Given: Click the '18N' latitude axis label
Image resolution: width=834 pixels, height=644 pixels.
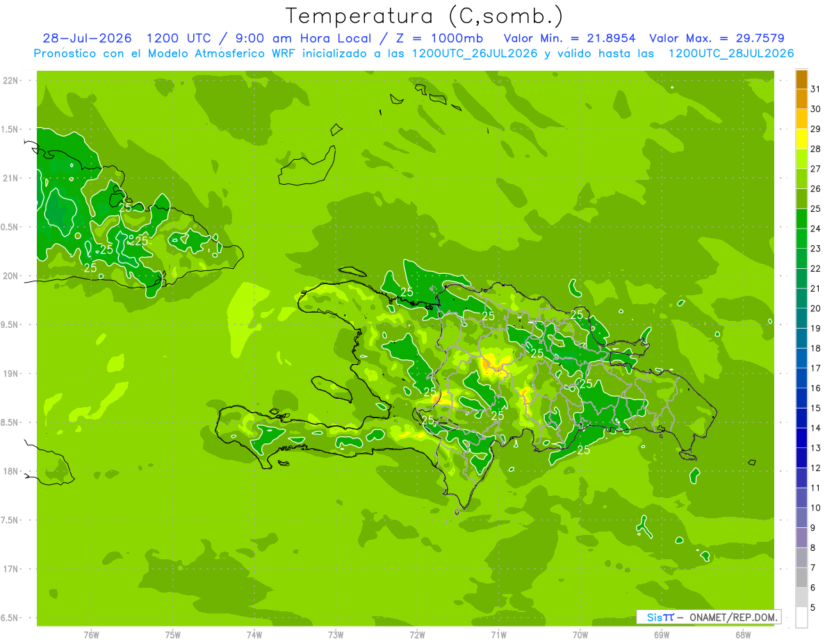Looking at the screenshot, I should [x=10, y=471].
